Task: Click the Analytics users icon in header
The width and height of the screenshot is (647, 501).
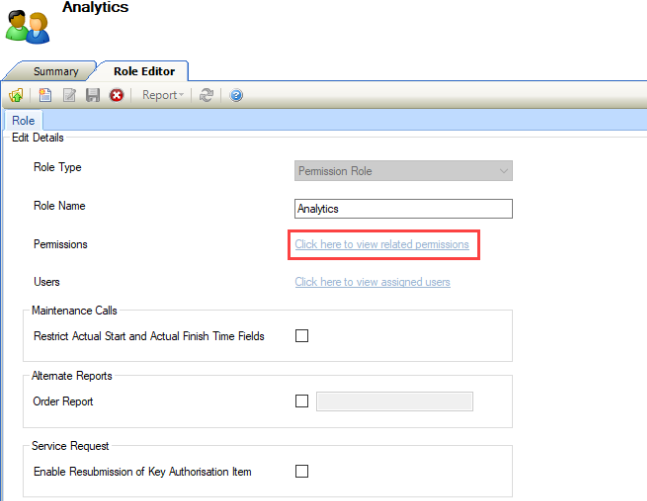Action: pos(27,25)
